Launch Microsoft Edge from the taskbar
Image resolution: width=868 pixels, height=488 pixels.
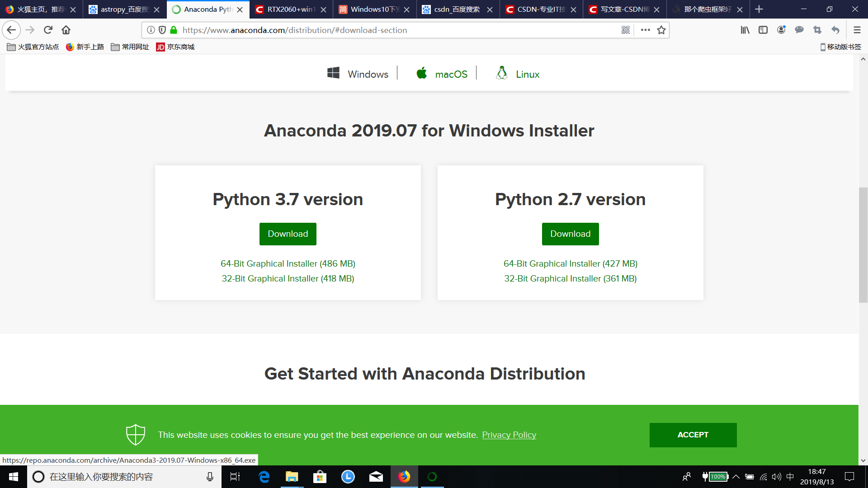[264, 477]
